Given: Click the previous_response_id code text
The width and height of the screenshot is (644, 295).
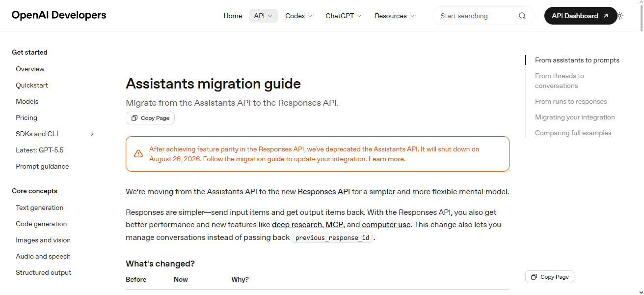Looking at the screenshot, I should click(x=332, y=238).
